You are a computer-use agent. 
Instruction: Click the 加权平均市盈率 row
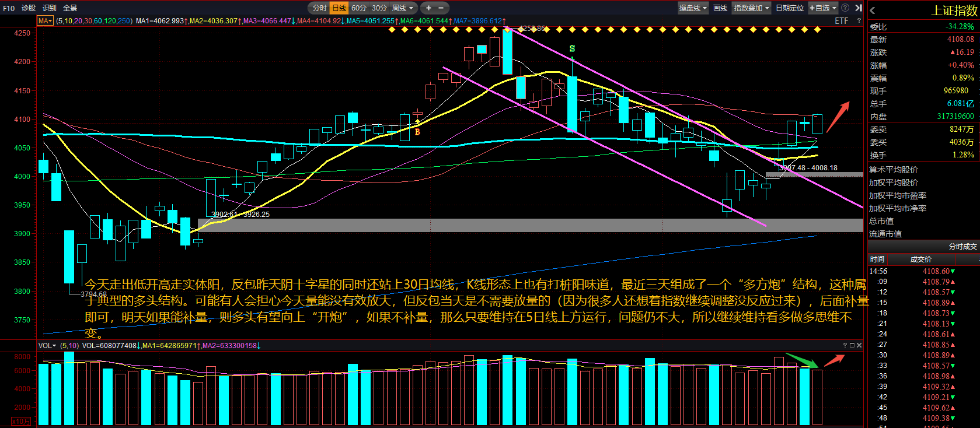923,195
